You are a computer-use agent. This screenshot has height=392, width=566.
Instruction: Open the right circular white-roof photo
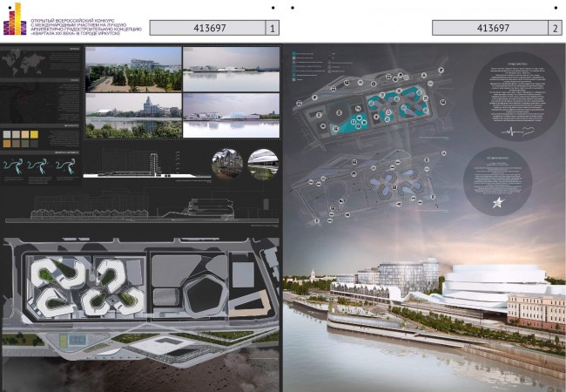tap(263, 164)
